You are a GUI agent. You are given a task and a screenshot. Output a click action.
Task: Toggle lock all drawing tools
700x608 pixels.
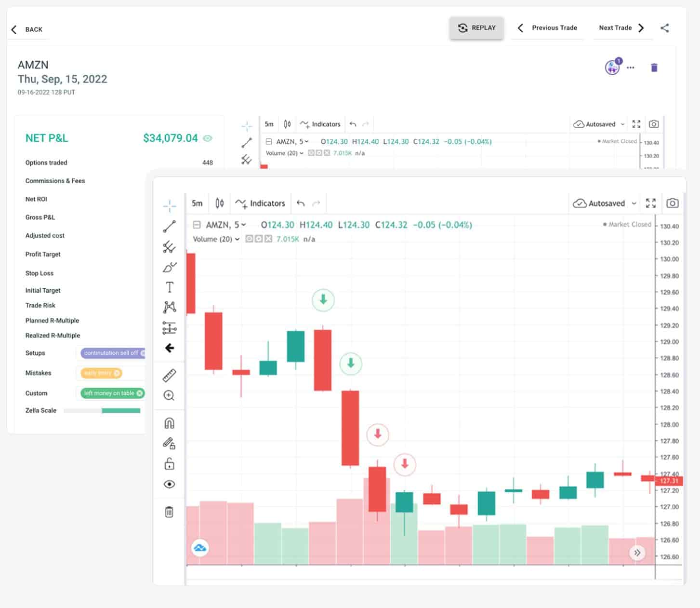pos(170,464)
